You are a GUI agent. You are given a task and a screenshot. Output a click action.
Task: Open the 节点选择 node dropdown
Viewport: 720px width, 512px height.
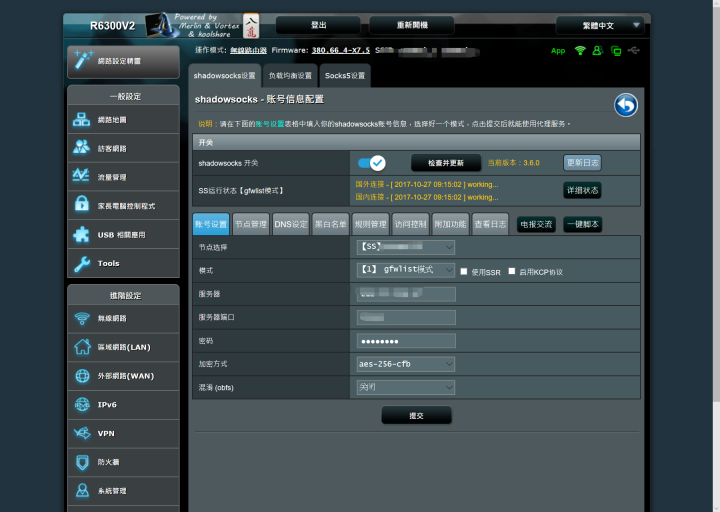[x=406, y=247]
